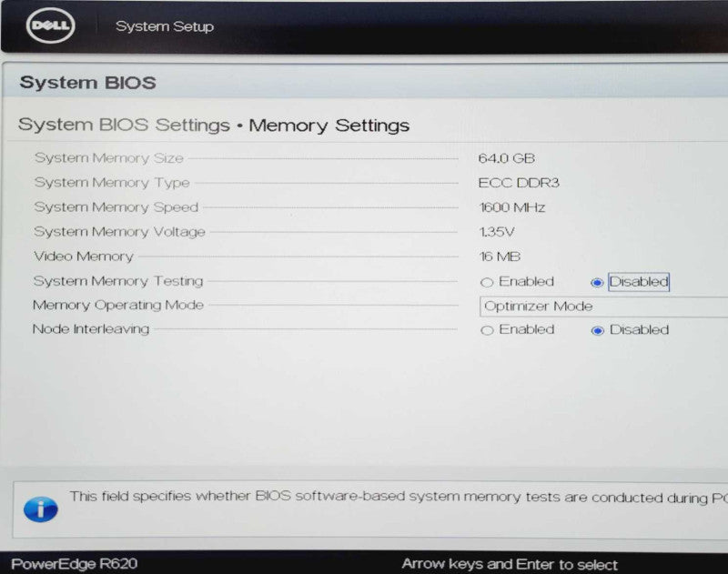
Task: Click the blue information icon
Action: click(41, 509)
